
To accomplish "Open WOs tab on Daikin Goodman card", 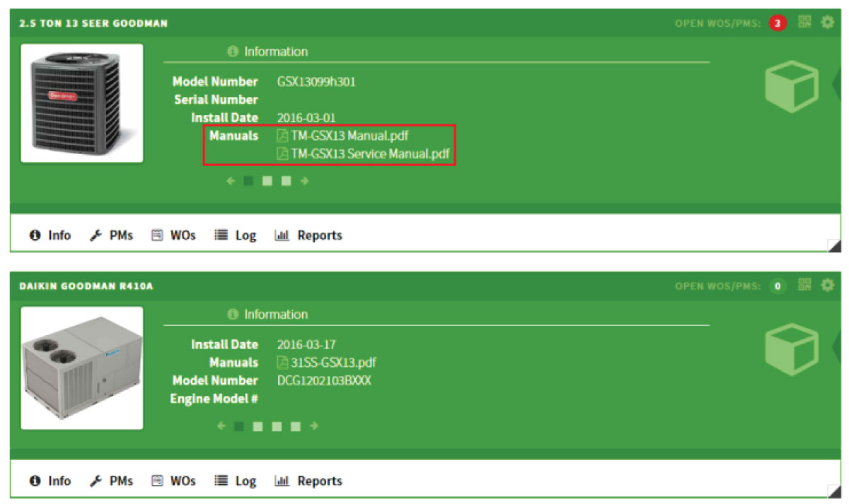I will [x=174, y=481].
